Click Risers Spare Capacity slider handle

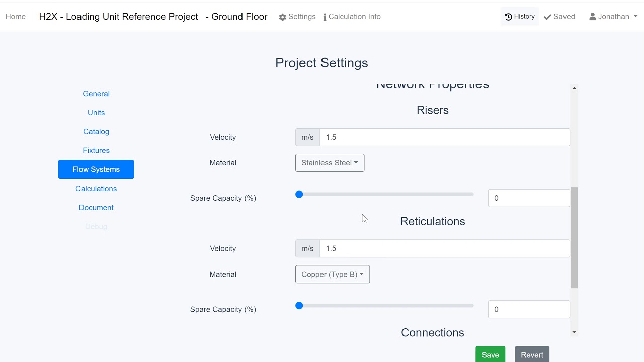(299, 194)
